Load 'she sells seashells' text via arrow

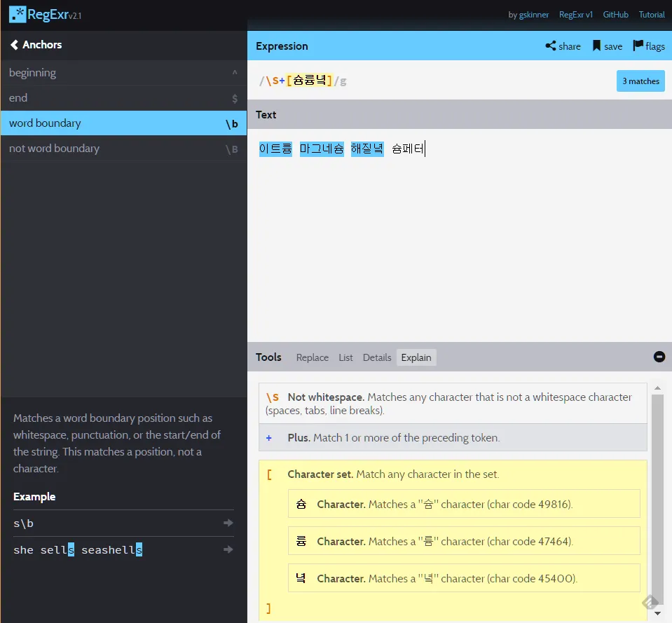[x=228, y=549]
